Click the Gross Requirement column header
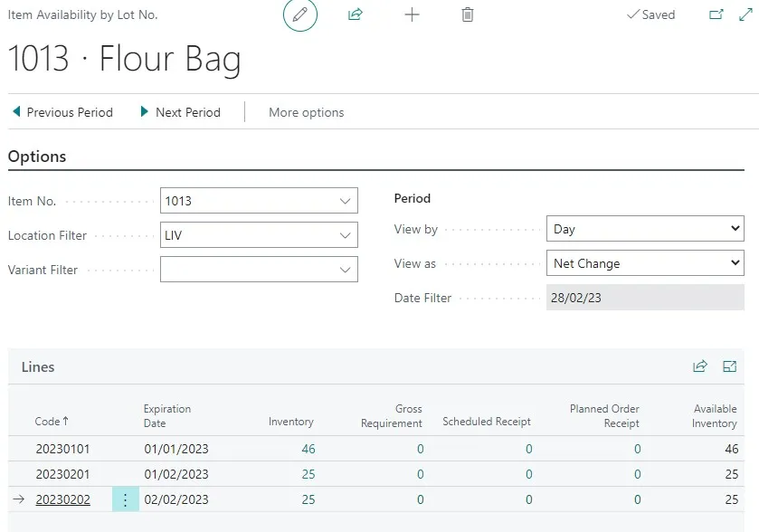Viewport: 759px width, 532px height. (392, 416)
